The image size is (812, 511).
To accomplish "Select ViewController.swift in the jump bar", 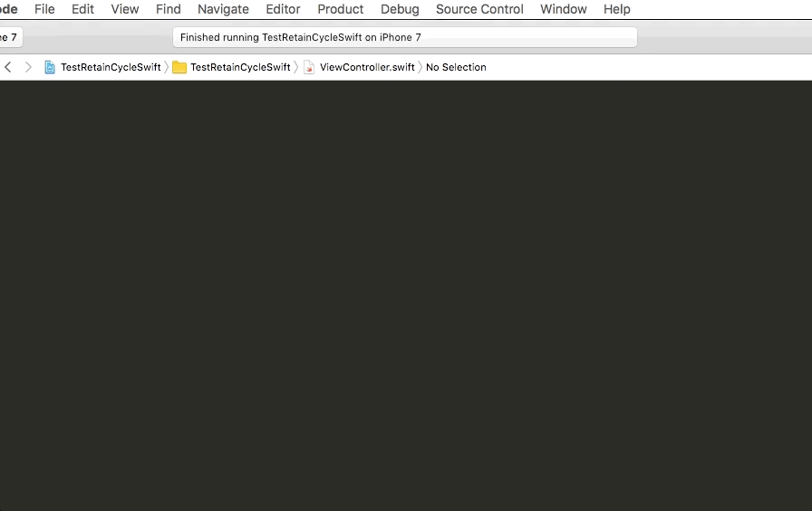I will point(367,67).
